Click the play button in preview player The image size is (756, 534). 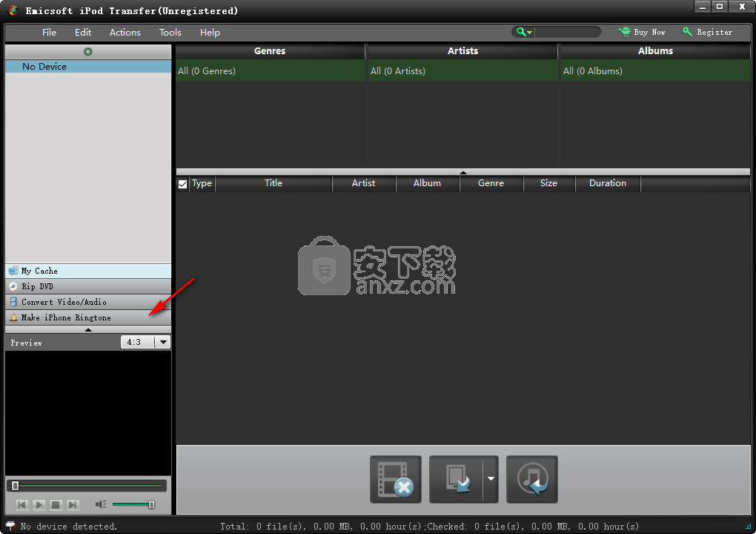click(39, 505)
